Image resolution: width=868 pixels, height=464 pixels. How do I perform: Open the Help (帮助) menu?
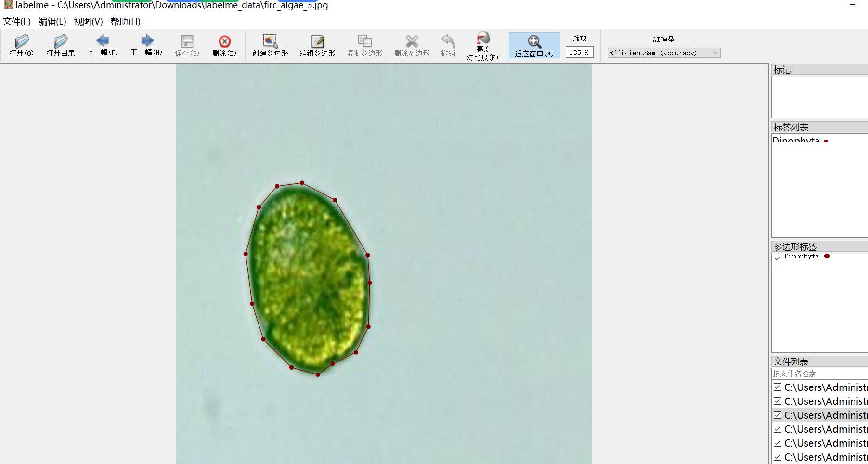pos(125,21)
